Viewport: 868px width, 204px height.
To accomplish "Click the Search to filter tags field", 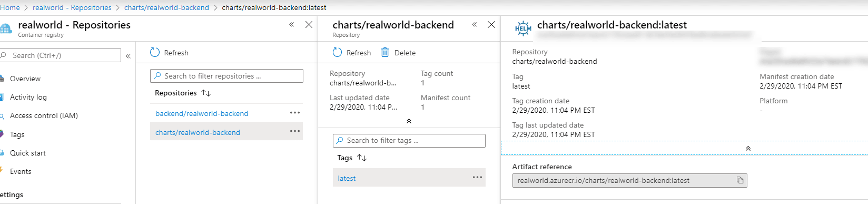I will pos(409,141).
